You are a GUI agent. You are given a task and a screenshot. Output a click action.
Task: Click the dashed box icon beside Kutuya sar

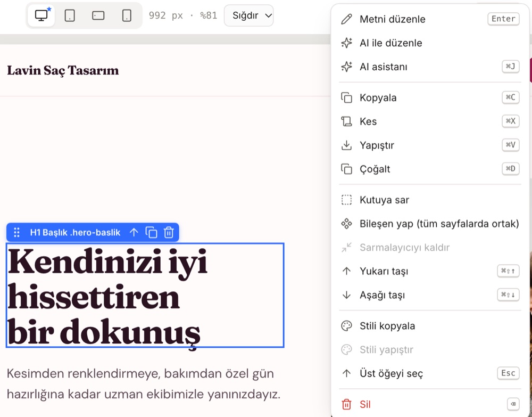[346, 200]
